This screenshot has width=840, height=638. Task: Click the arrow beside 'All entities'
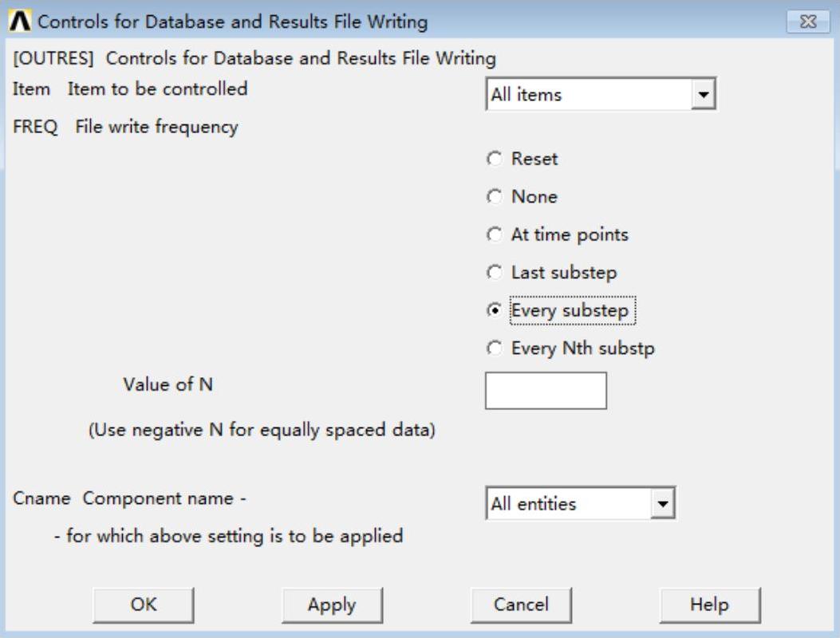pyautogui.click(x=662, y=504)
